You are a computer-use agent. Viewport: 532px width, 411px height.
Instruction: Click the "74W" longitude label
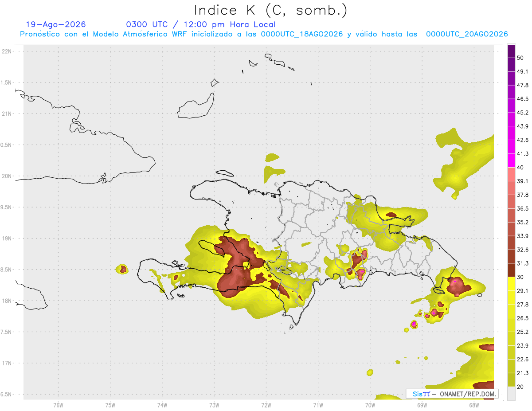pyautogui.click(x=162, y=405)
